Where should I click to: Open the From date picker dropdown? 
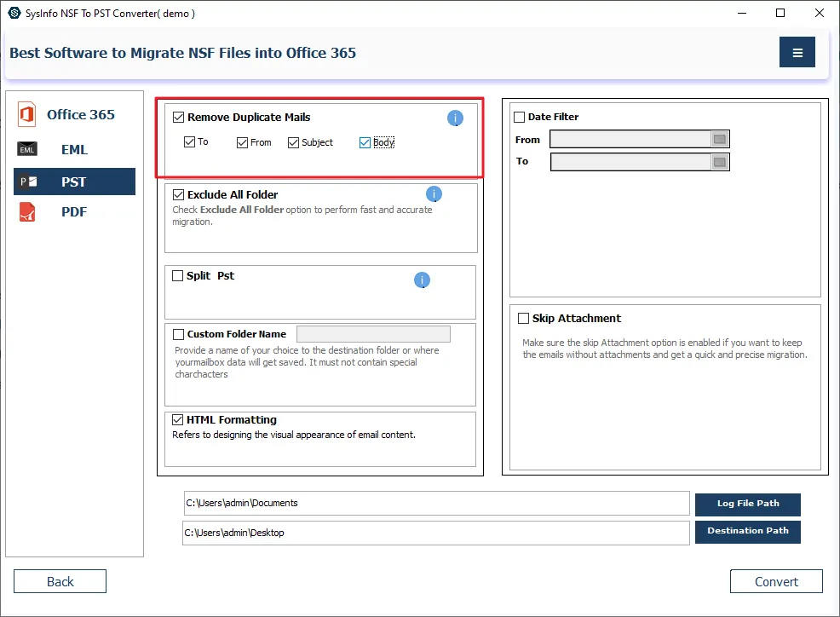[720, 140]
